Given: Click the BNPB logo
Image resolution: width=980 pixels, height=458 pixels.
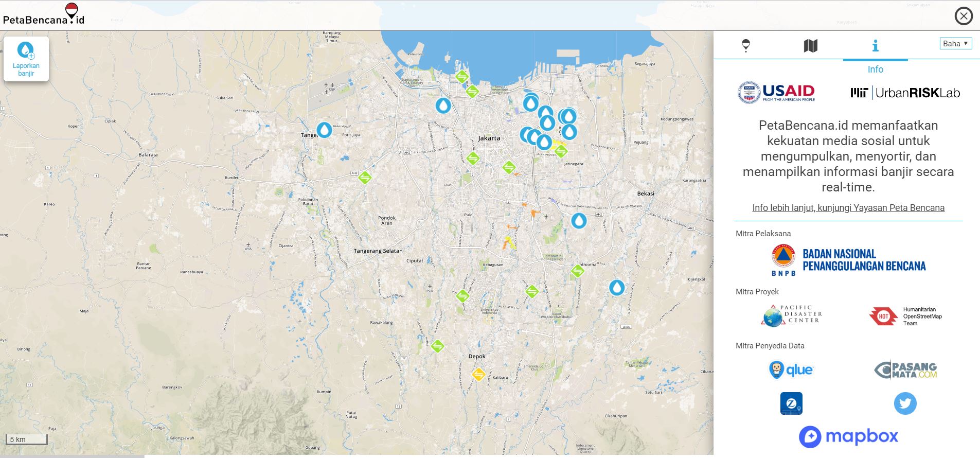Looking at the screenshot, I should coord(848,260).
